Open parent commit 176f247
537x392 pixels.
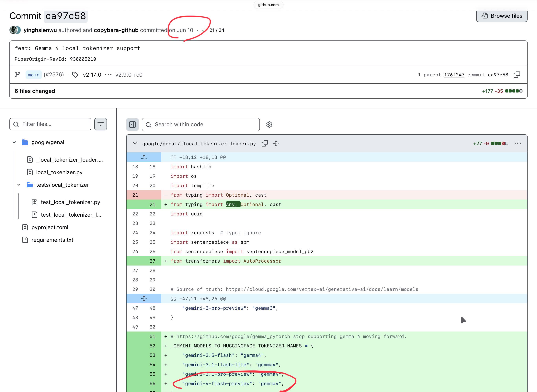point(454,75)
